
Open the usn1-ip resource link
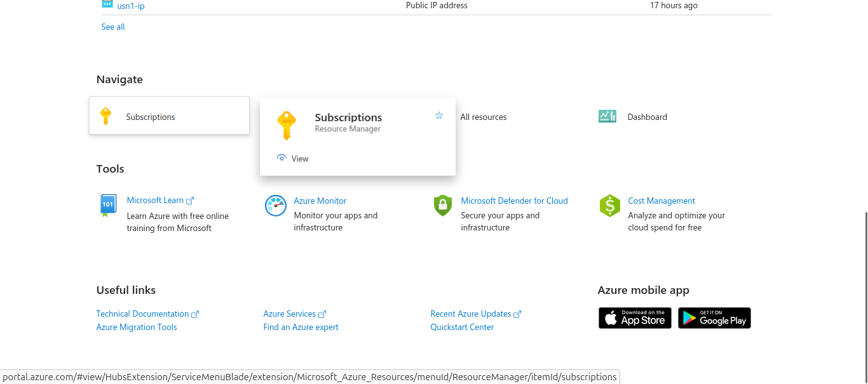click(131, 6)
